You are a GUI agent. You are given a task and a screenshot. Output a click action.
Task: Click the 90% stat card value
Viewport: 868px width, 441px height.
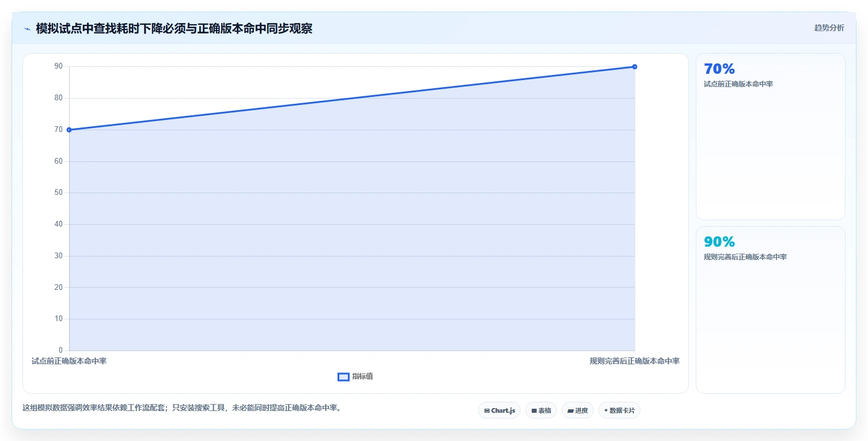719,242
